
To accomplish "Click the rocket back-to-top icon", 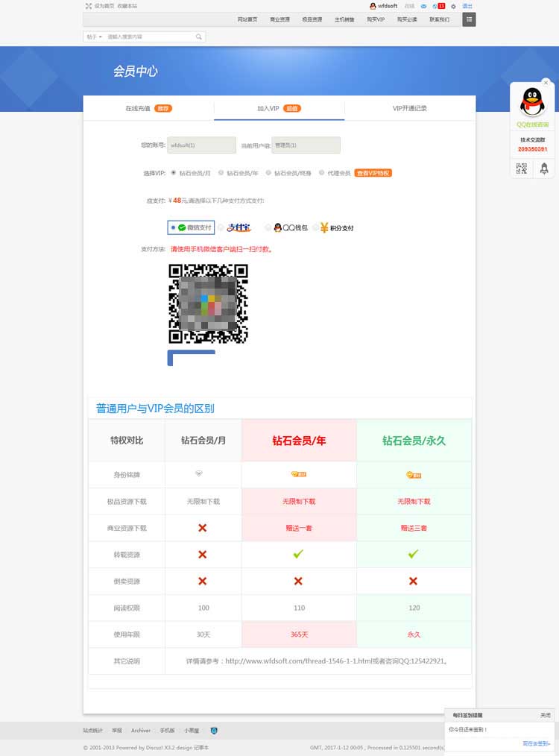I will (x=544, y=168).
